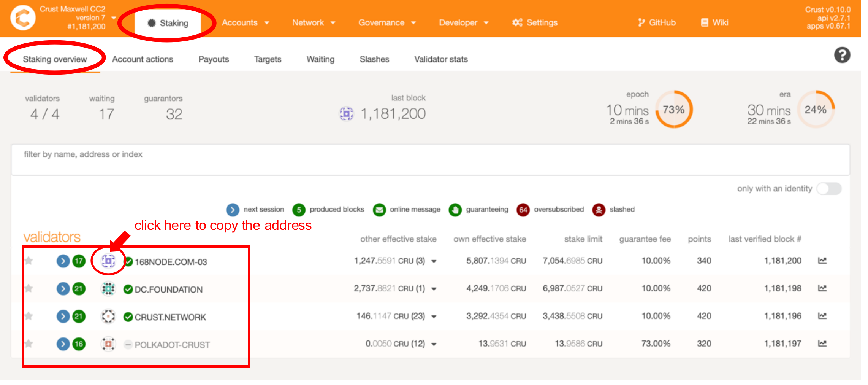The image size is (868, 385).
Task: Favorite the POLKADOT-CRUST validator star
Action: (x=29, y=344)
